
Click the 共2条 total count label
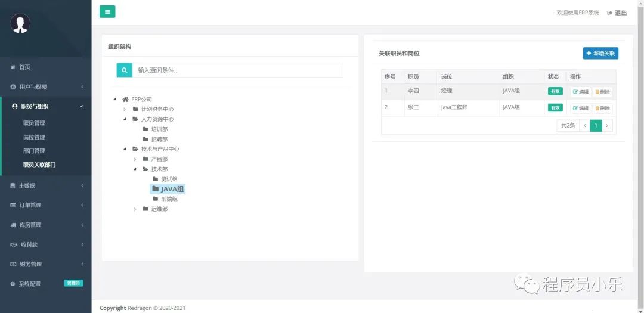(x=568, y=126)
